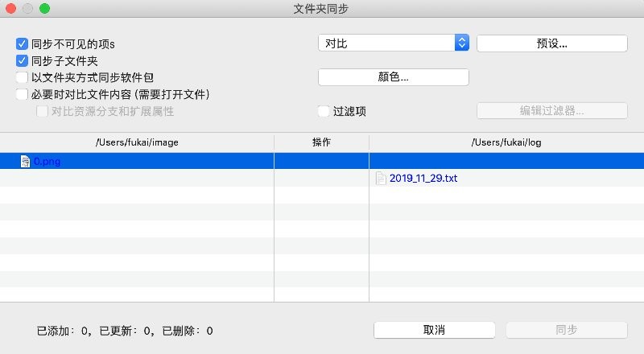The image size is (644, 354).
Task: Uncheck the 同步子文件夹 checkbox
Action: point(22,60)
